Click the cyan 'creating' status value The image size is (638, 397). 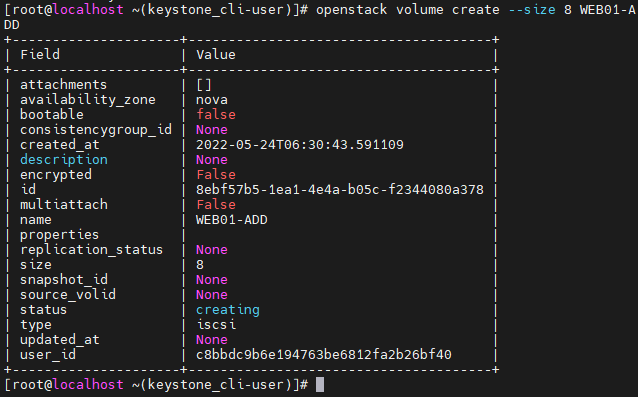228,310
